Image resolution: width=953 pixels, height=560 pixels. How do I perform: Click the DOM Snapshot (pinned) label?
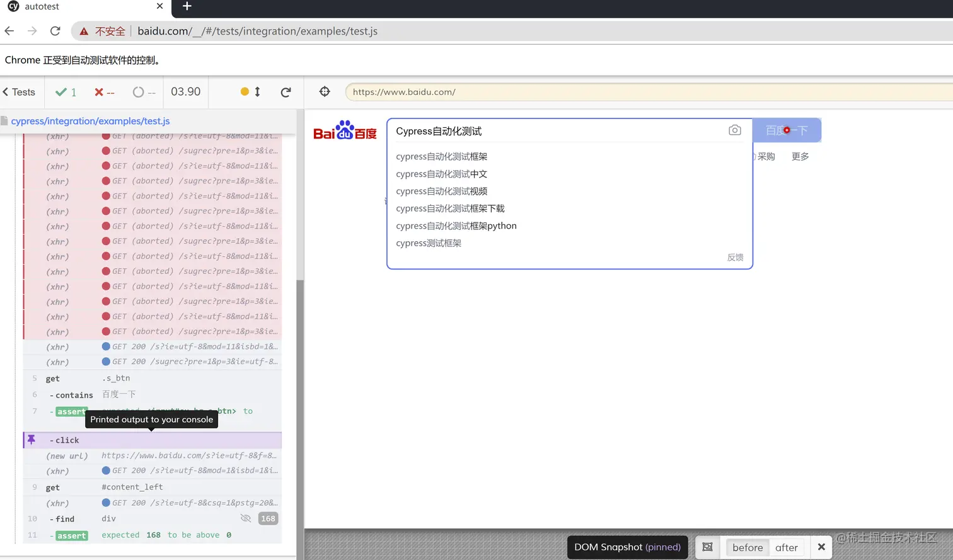(x=627, y=547)
